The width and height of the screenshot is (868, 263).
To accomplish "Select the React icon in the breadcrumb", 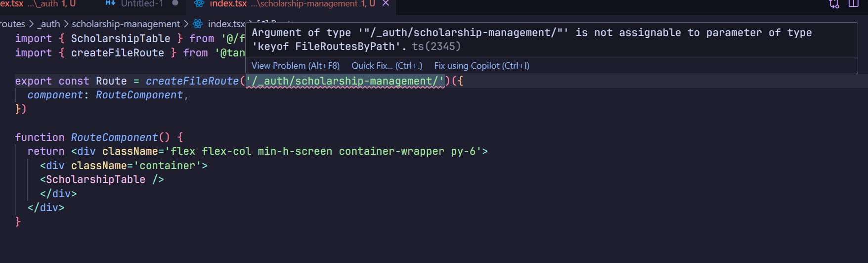I will (198, 24).
